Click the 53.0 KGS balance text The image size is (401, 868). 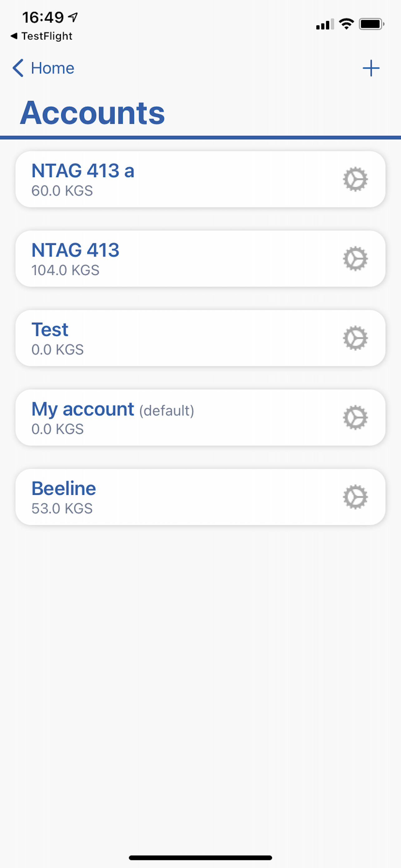click(x=62, y=509)
